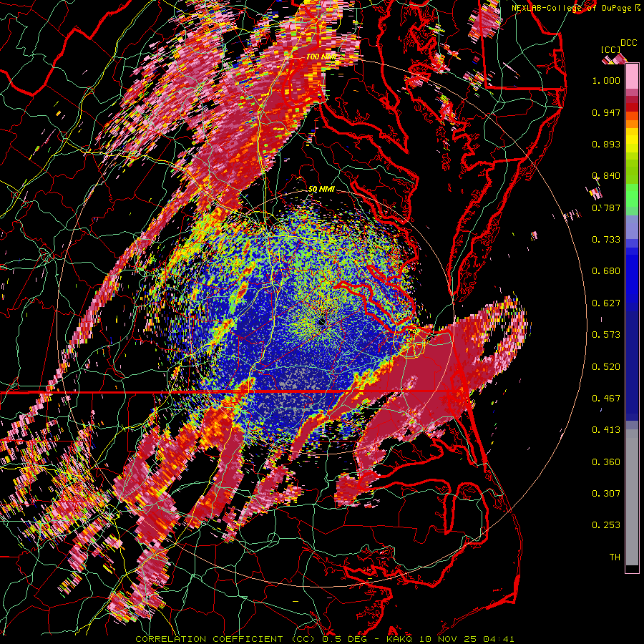Pick the gray segment of the color bar
Image resolution: width=644 pixels, height=644 pixels.
click(632, 497)
